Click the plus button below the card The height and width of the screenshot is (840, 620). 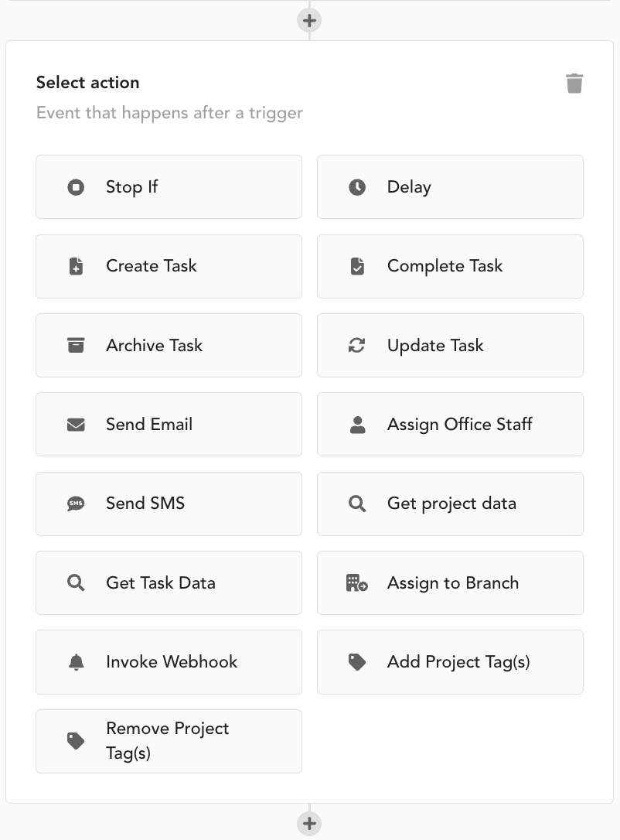coord(309,823)
